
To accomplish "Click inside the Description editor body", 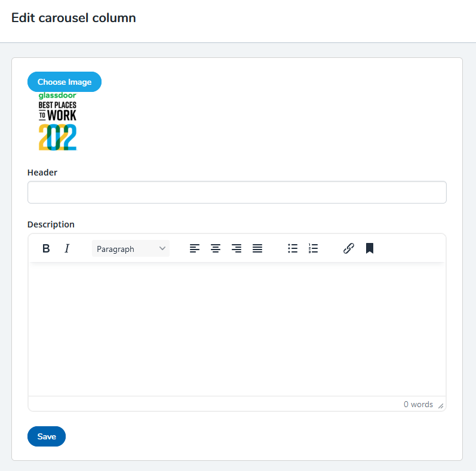I will click(237, 328).
